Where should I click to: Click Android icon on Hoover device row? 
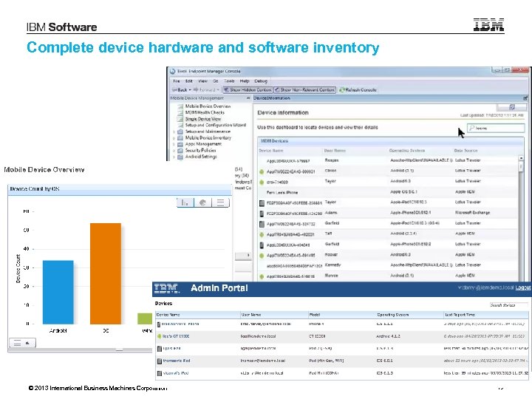pos(262,256)
